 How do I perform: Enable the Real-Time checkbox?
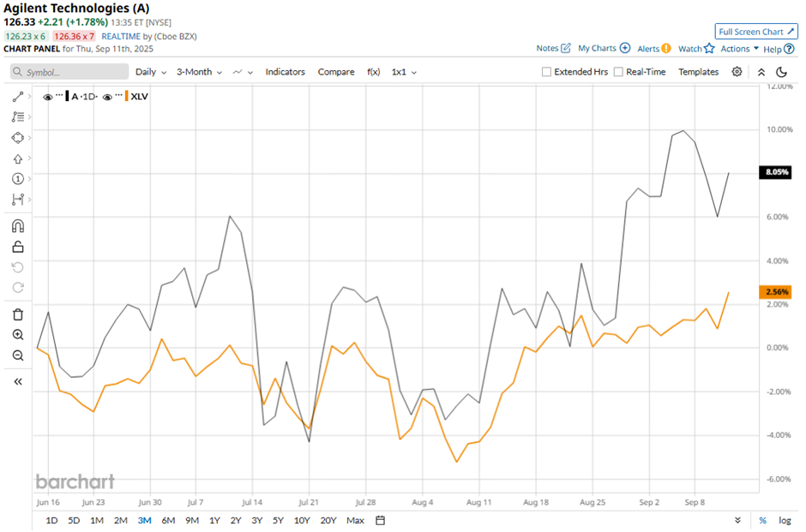[618, 72]
